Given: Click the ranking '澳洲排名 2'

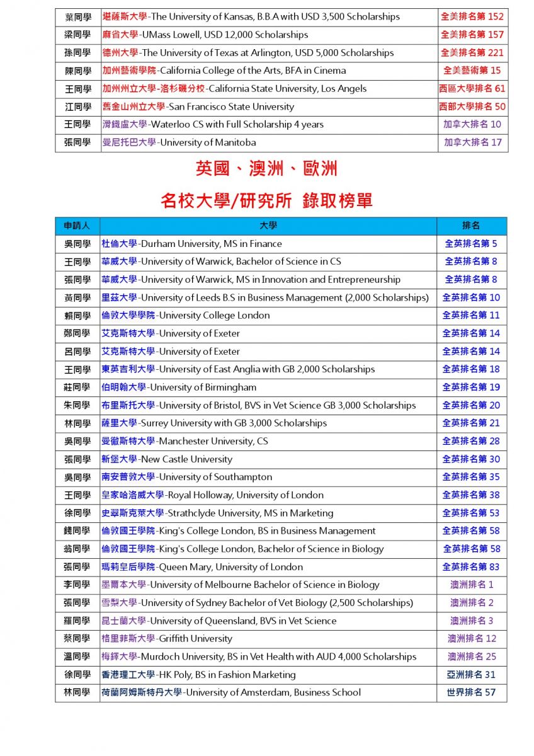Looking at the screenshot, I should tap(472, 603).
